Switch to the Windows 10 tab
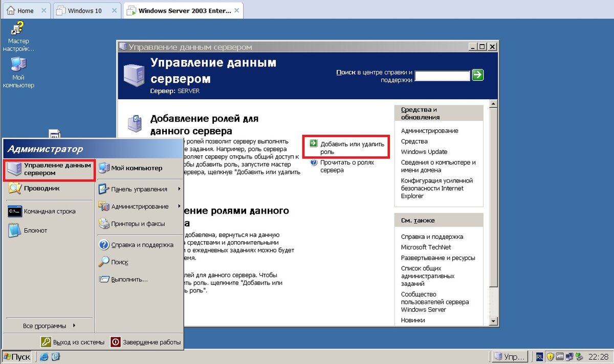 (87, 10)
